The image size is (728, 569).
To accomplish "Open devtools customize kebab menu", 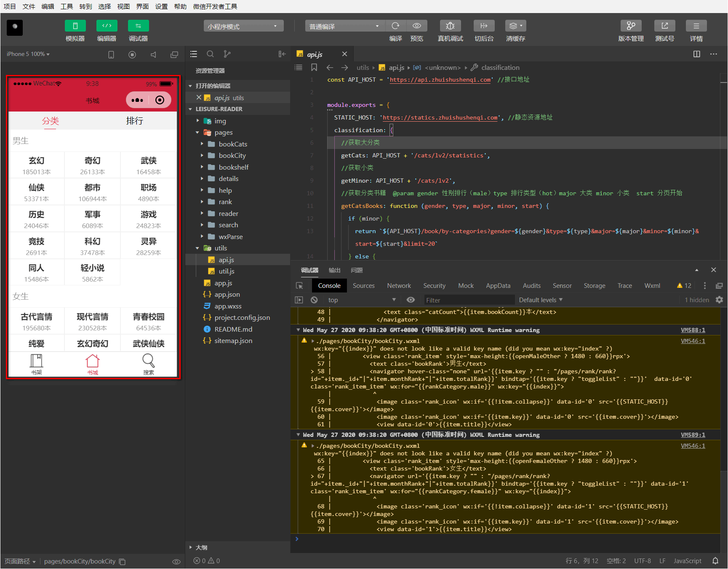I will click(705, 286).
